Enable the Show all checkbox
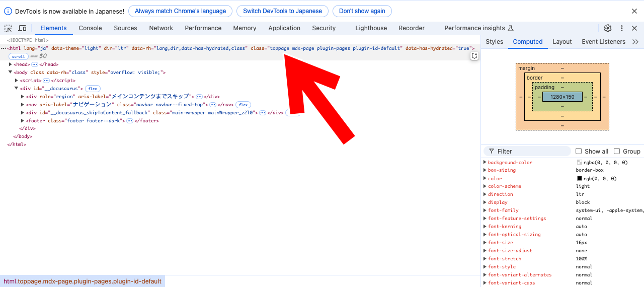 click(579, 151)
